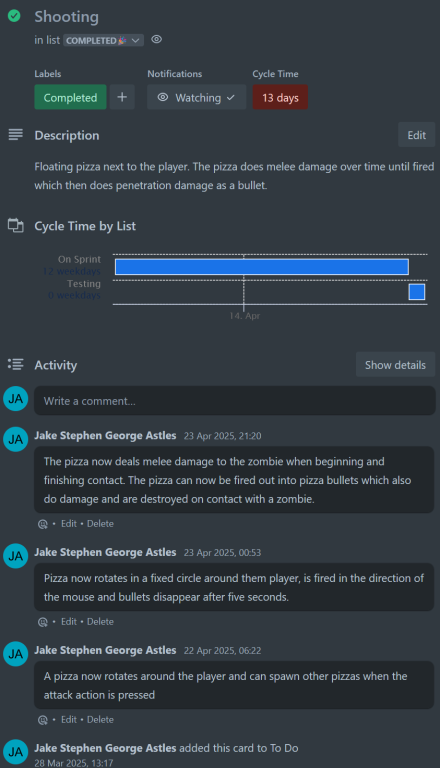Add reaction to the 22 Apr comment
The height and width of the screenshot is (768, 440).
click(43, 720)
